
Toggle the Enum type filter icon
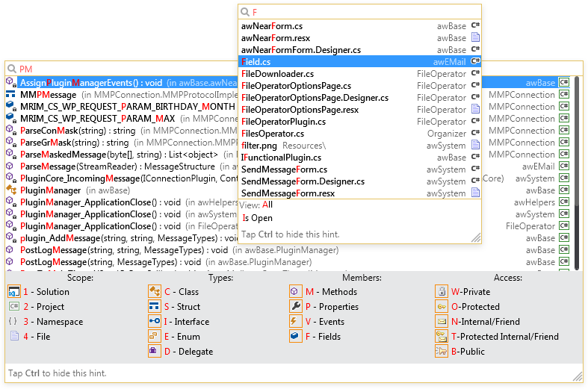click(x=155, y=337)
